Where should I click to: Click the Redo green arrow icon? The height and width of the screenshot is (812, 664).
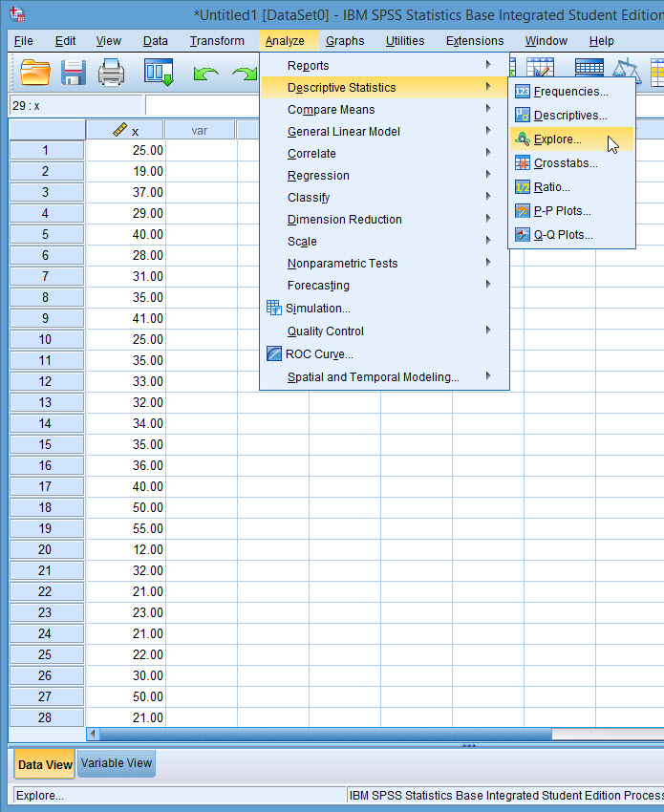245,74
